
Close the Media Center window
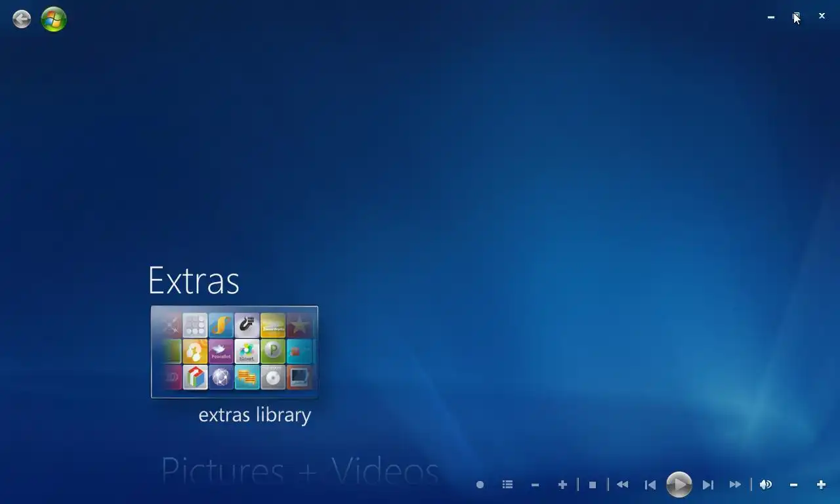(822, 16)
